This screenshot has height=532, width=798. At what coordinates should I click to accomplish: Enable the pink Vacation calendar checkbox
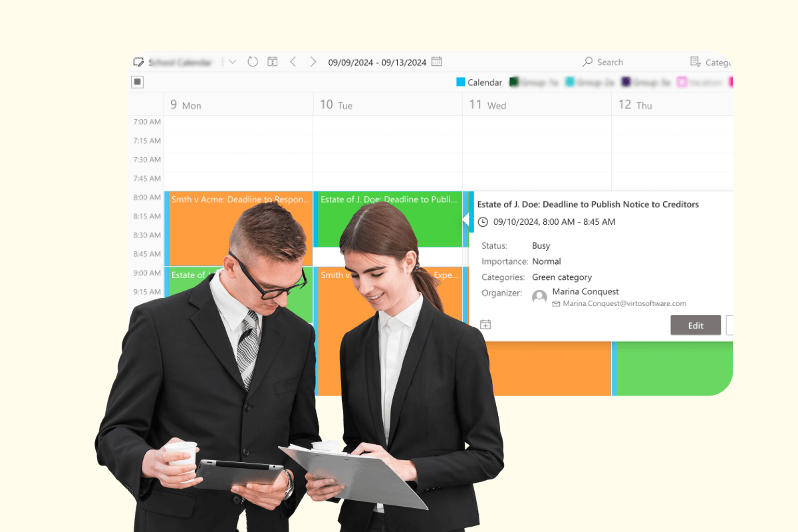(682, 82)
